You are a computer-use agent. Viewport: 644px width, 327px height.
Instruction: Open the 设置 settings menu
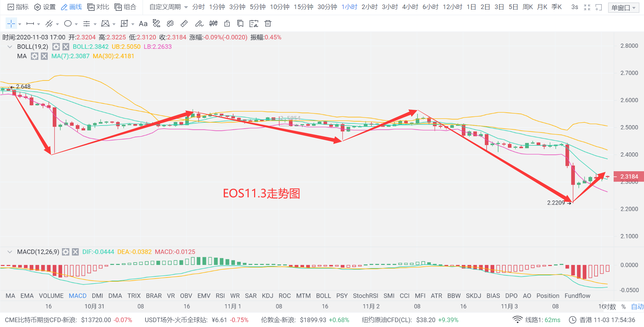pyautogui.click(x=45, y=7)
